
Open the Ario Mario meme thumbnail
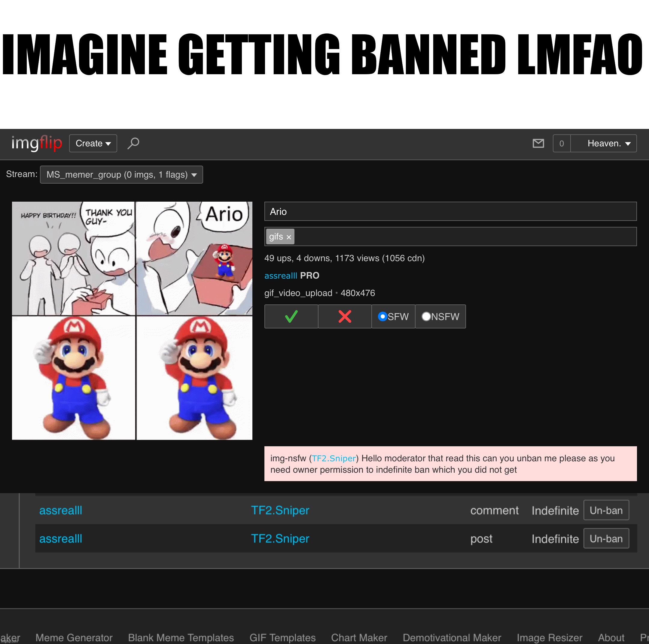(132, 320)
